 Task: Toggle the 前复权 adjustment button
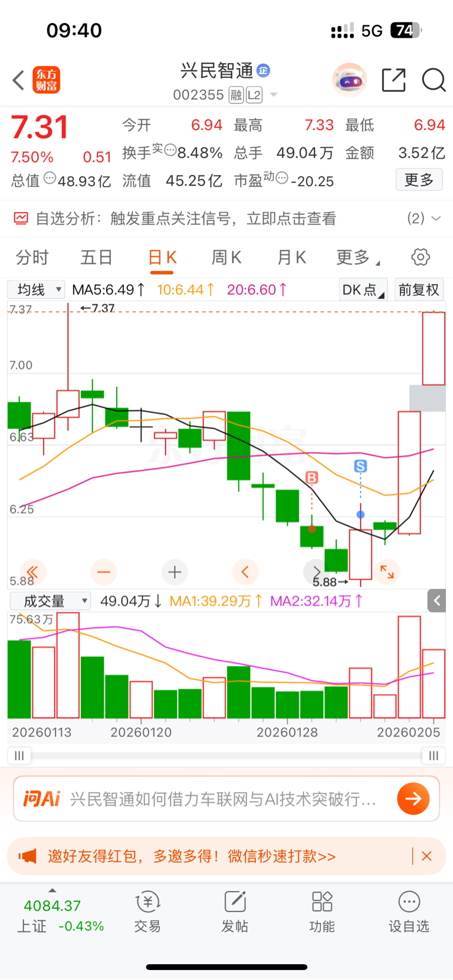pos(419,289)
